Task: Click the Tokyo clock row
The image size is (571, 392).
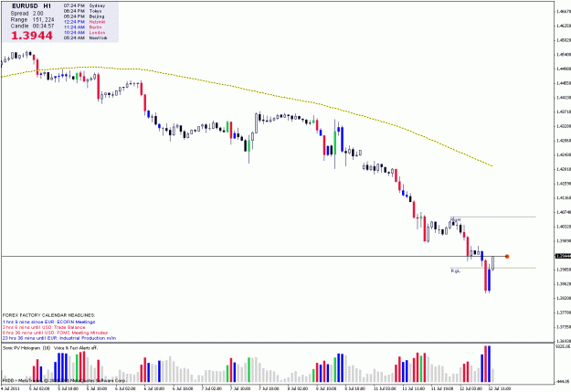Action: pyautogui.click(x=82, y=11)
